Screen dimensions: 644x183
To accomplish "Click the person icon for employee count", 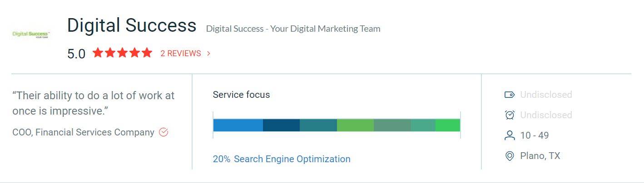I will tap(510, 135).
